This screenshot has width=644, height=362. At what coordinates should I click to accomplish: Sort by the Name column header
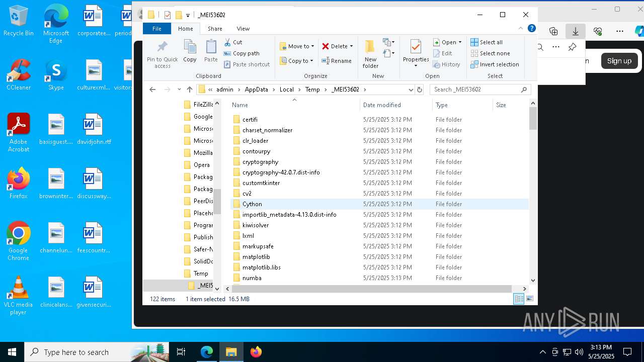pos(294,105)
